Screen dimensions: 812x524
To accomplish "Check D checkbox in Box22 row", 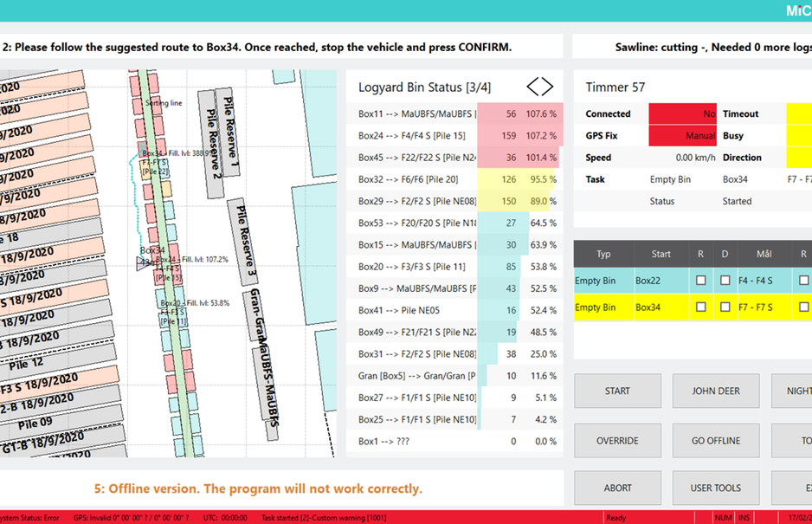I will point(725,281).
